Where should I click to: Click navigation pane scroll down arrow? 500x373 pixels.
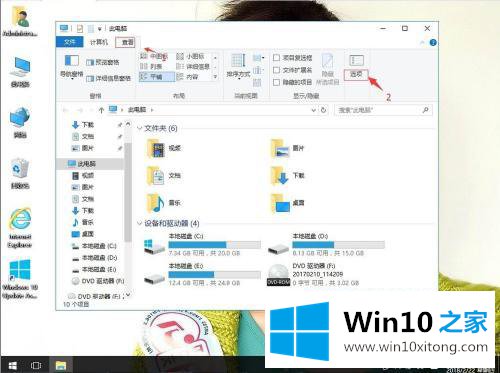point(128,295)
